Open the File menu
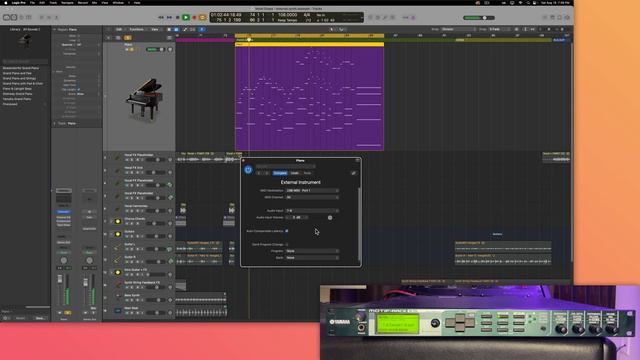Image resolution: width=640 pixels, height=360 pixels. 32,2
